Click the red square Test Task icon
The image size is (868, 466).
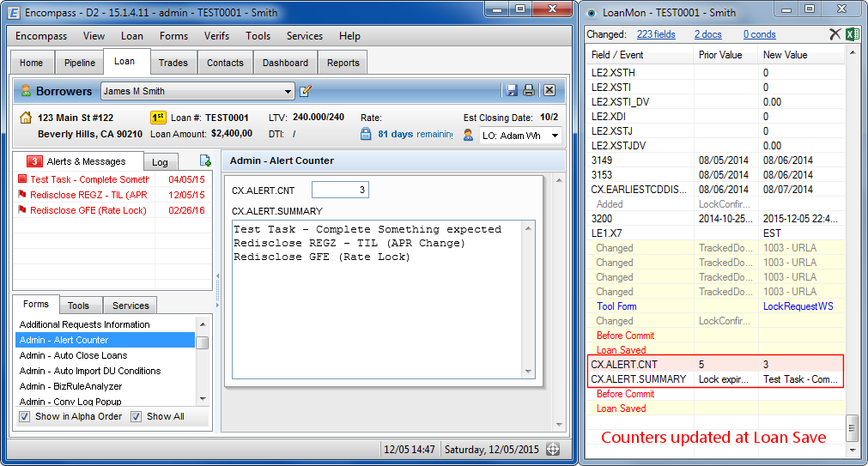tap(22, 179)
